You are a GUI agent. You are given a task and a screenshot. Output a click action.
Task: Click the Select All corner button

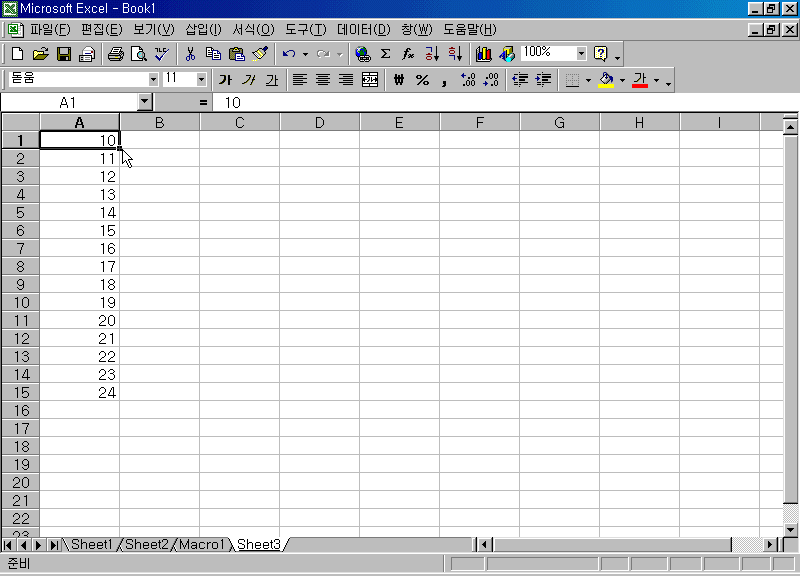pyautogui.click(x=20, y=122)
